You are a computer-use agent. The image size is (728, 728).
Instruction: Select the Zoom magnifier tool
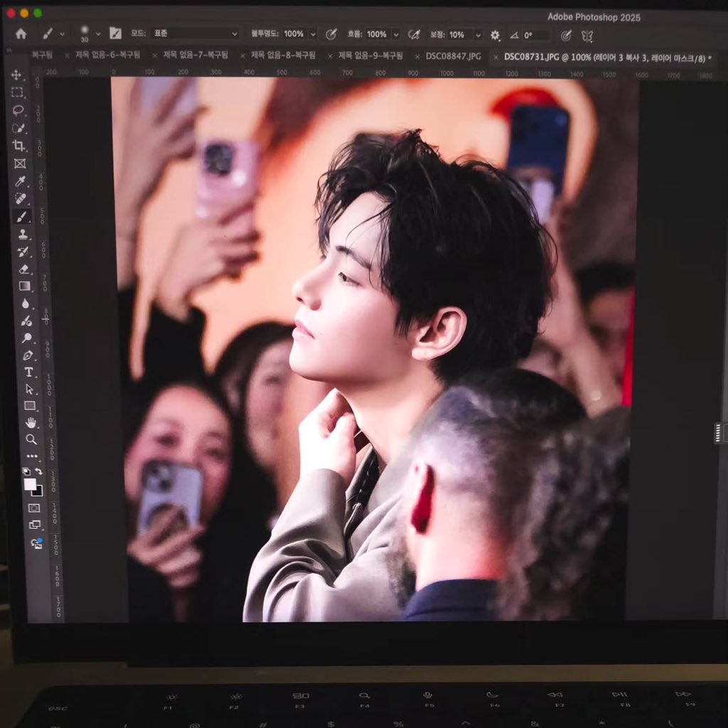pyautogui.click(x=31, y=439)
